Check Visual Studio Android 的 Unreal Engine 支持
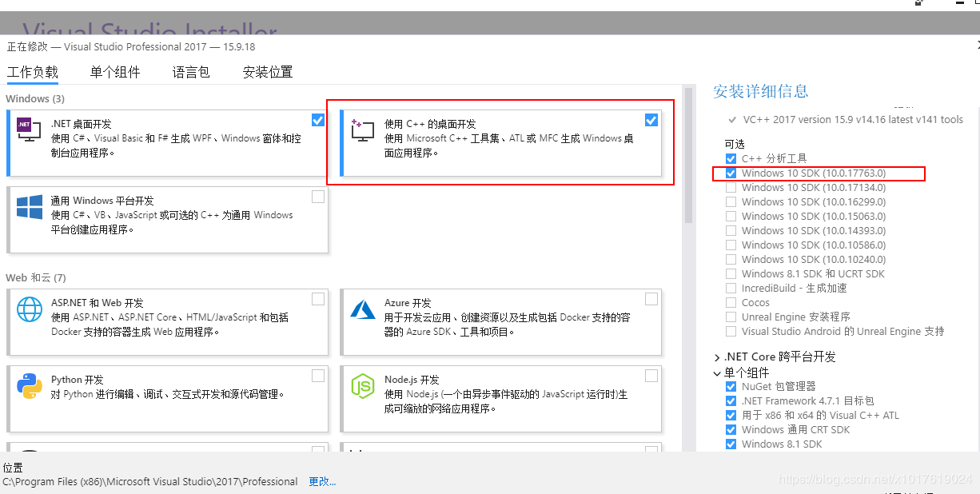The height and width of the screenshot is (494, 980). coord(731,331)
